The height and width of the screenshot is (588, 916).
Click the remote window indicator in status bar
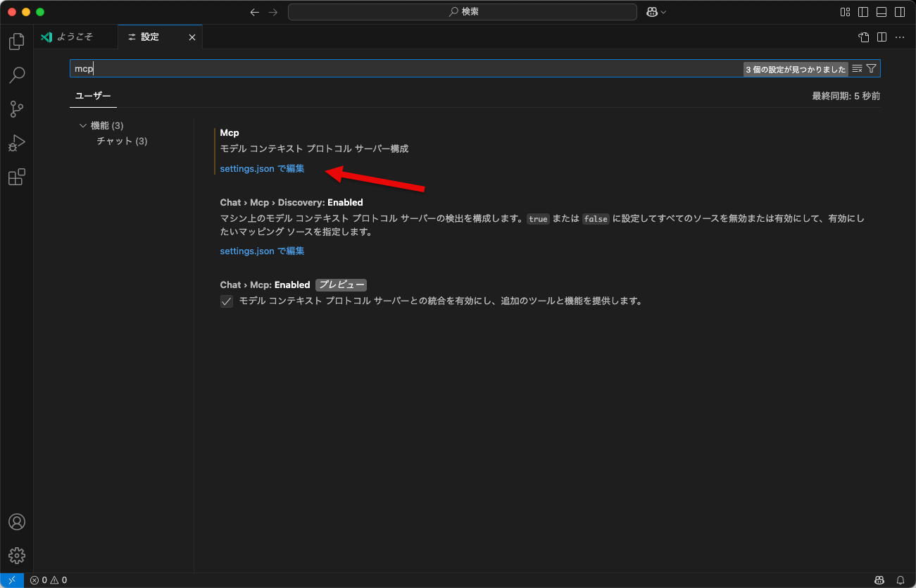[12, 580]
